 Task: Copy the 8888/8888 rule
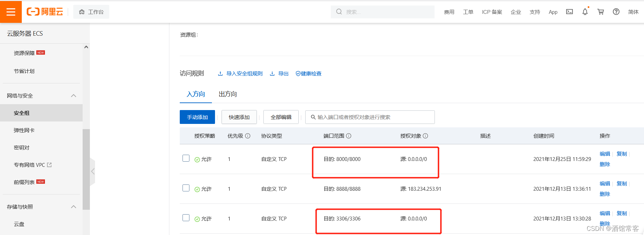pos(622,183)
